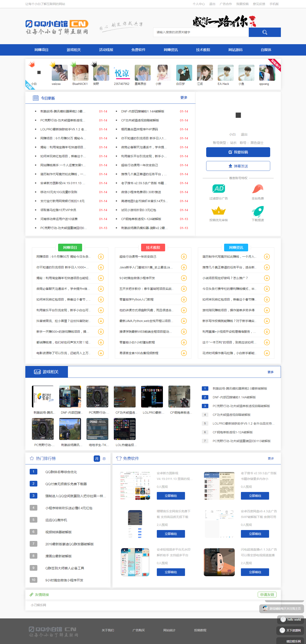
Task: Open weizea's avatar in contributor ranking
Action: (x=60, y=73)
